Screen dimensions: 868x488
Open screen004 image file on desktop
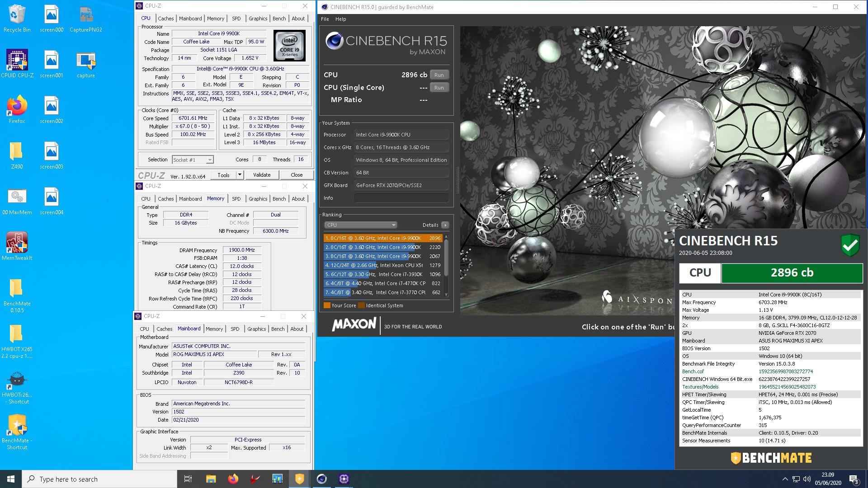point(51,201)
